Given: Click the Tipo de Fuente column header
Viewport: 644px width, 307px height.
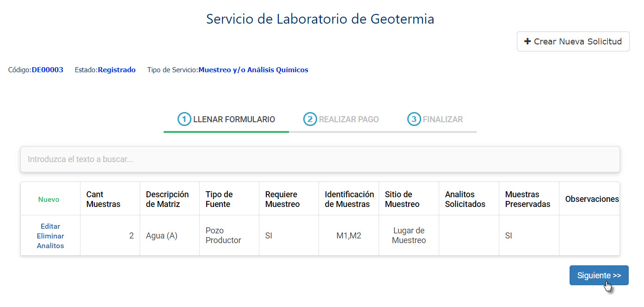Looking at the screenshot, I should tap(219, 199).
